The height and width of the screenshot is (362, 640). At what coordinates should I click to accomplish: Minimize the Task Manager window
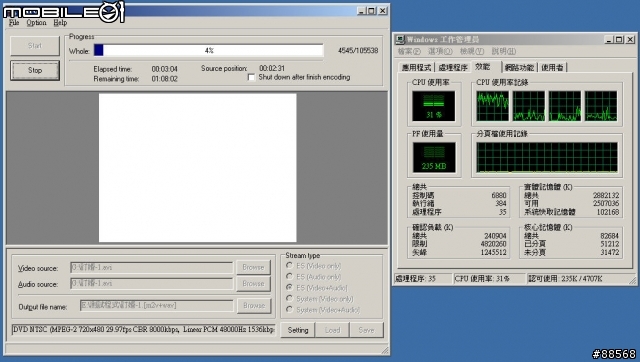609,40
